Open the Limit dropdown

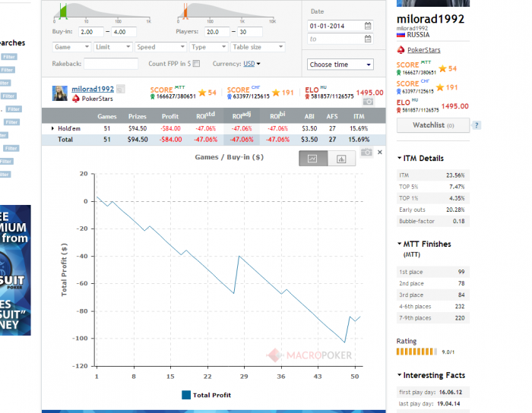[112, 47]
